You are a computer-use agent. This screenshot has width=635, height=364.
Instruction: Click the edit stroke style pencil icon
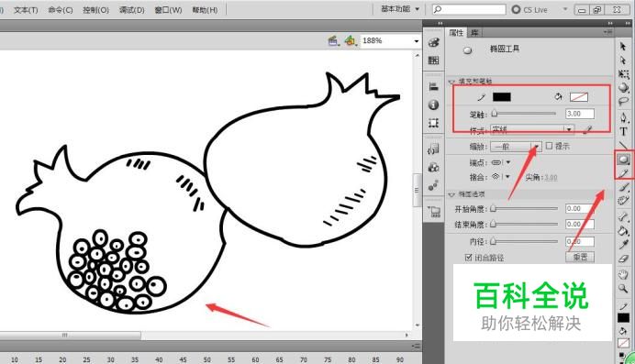(x=588, y=129)
